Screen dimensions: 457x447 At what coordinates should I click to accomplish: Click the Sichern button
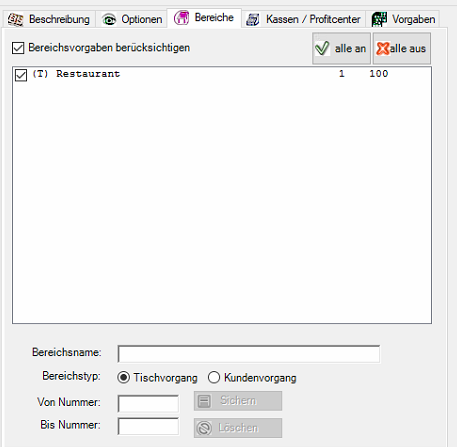pyautogui.click(x=238, y=401)
